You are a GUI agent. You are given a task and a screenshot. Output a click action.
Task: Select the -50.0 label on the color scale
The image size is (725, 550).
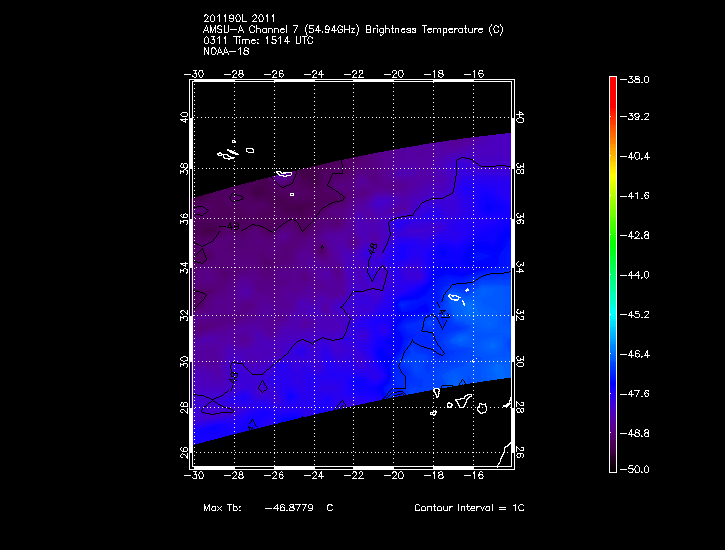tap(637, 469)
